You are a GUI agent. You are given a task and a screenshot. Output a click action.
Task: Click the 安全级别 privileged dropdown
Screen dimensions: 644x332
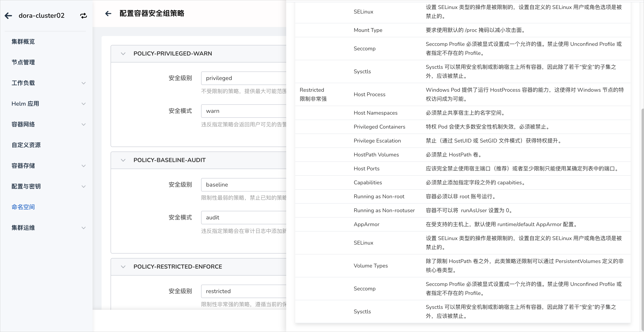[x=244, y=78]
